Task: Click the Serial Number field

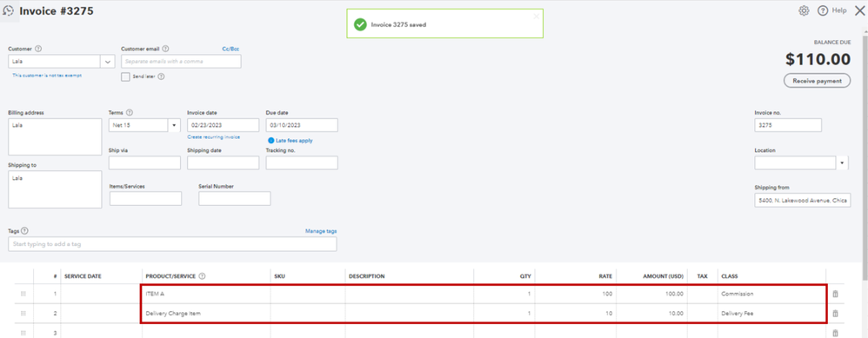Action: click(x=235, y=199)
